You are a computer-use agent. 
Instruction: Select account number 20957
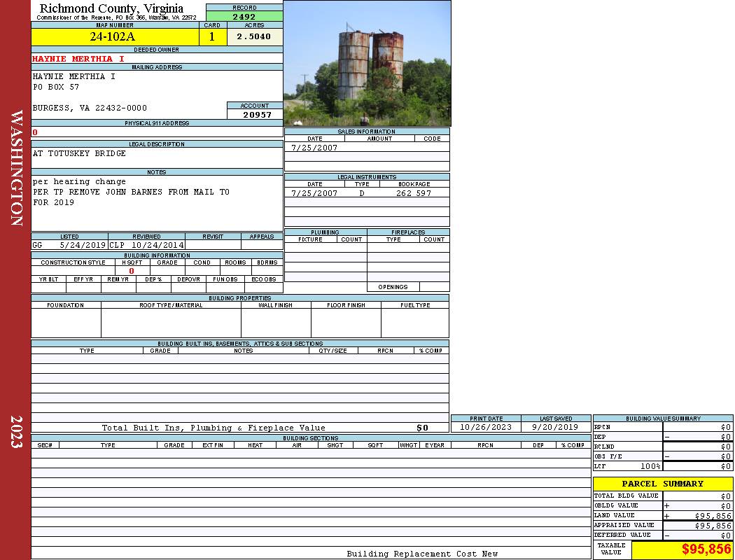[257, 114]
